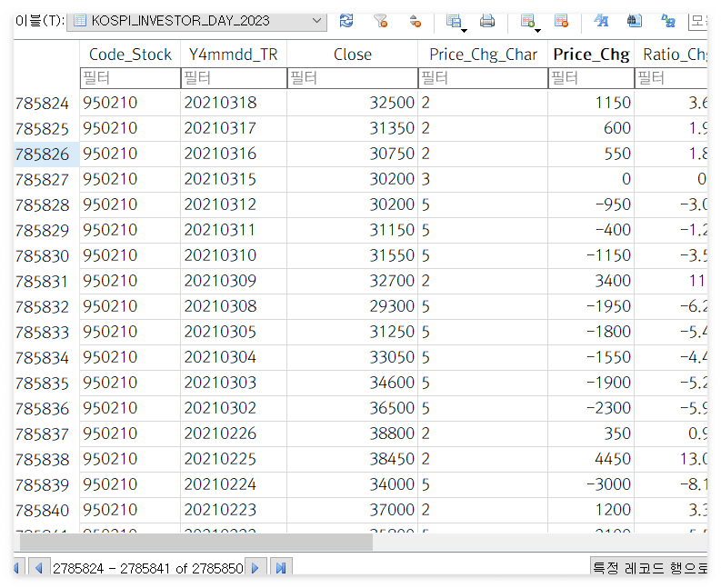
Task: Go to next page of records
Action: 255,568
